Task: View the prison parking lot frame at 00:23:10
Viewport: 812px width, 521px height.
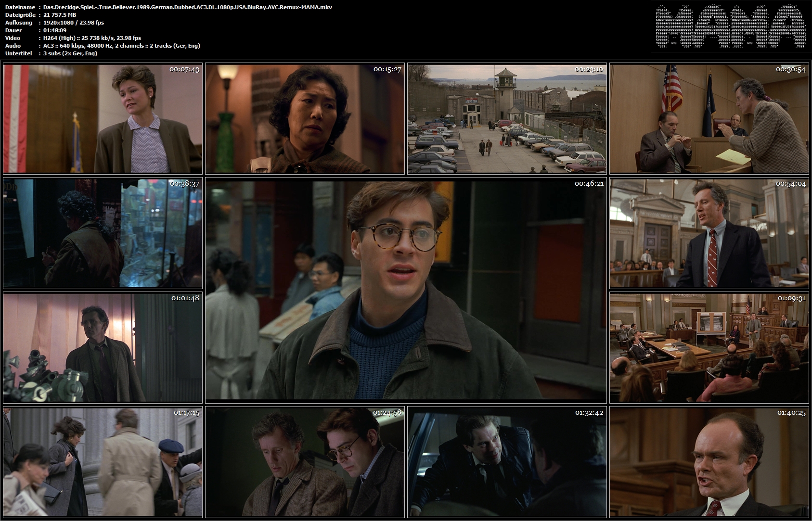Action: point(507,119)
